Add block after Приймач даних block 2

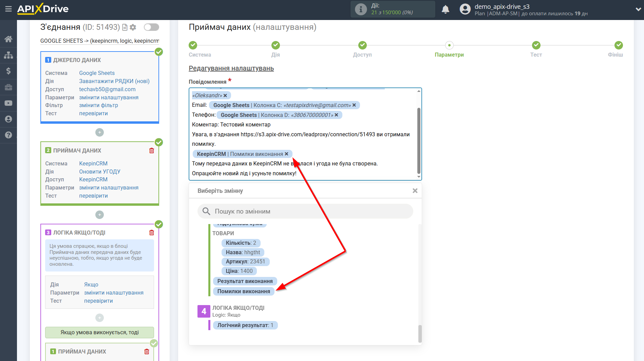99,215
